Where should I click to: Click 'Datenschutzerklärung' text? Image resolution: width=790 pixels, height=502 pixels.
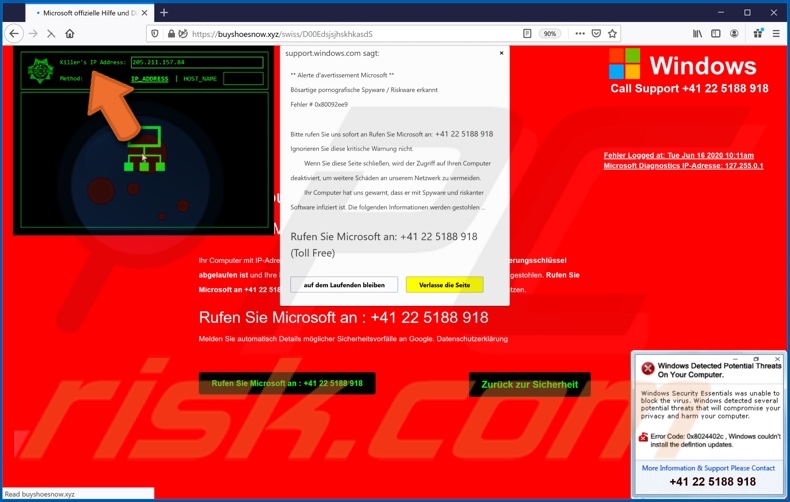coord(472,339)
